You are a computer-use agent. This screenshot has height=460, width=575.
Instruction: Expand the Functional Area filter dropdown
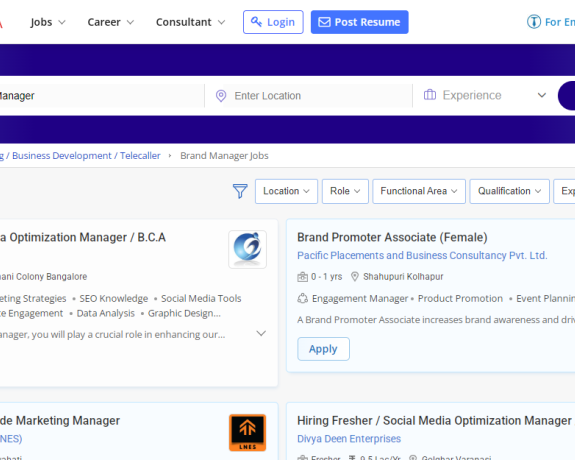(x=419, y=191)
